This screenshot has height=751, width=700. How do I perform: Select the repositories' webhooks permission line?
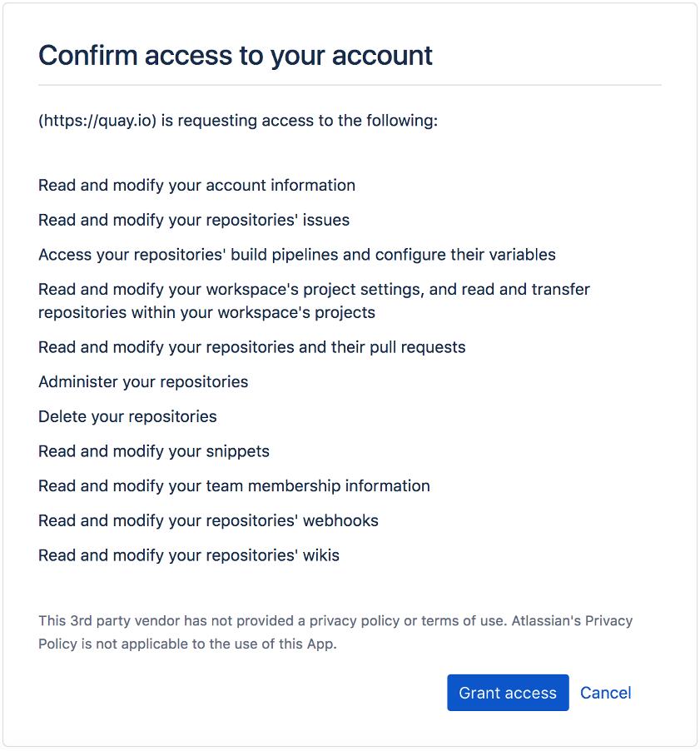coord(208,520)
